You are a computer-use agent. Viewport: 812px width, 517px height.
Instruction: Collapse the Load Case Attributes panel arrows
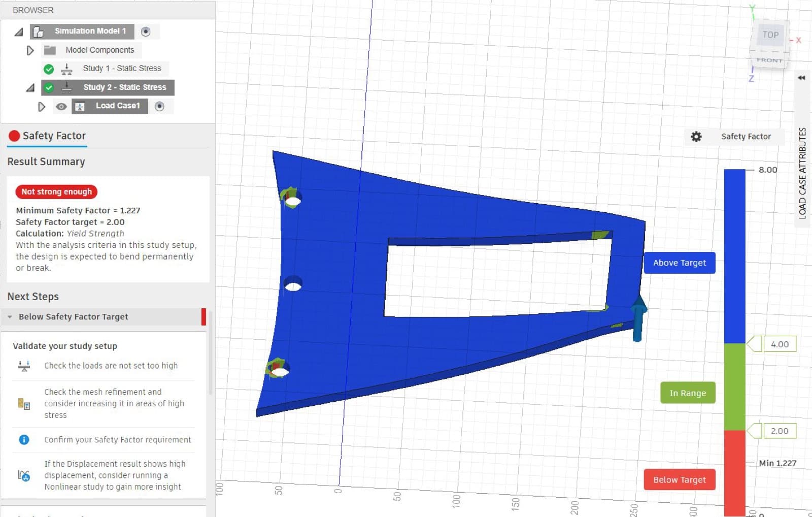coord(801,78)
